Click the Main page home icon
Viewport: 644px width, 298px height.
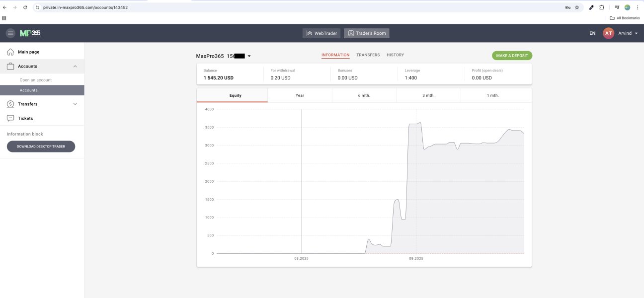pyautogui.click(x=10, y=52)
